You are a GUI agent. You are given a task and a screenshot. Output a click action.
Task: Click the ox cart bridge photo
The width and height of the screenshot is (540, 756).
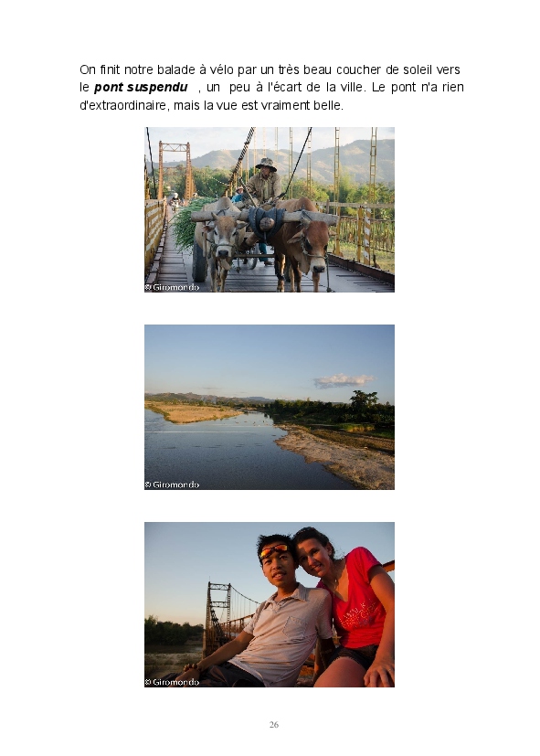pyautogui.click(x=270, y=209)
